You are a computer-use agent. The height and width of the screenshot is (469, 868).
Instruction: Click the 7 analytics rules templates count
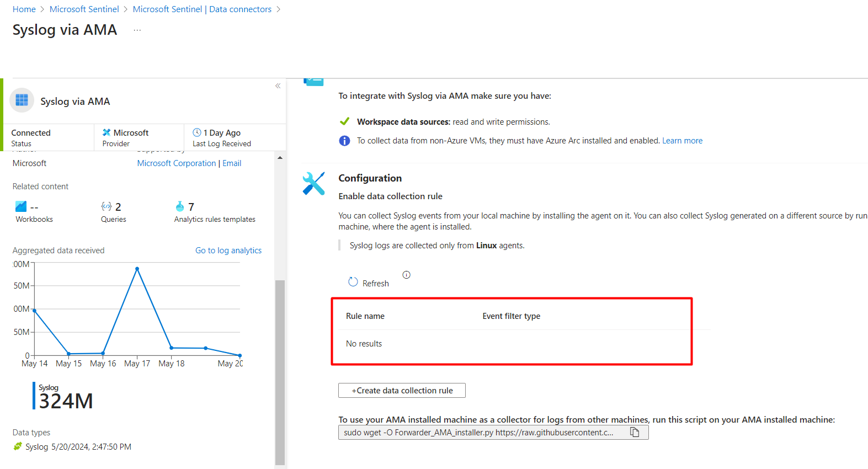tap(191, 207)
